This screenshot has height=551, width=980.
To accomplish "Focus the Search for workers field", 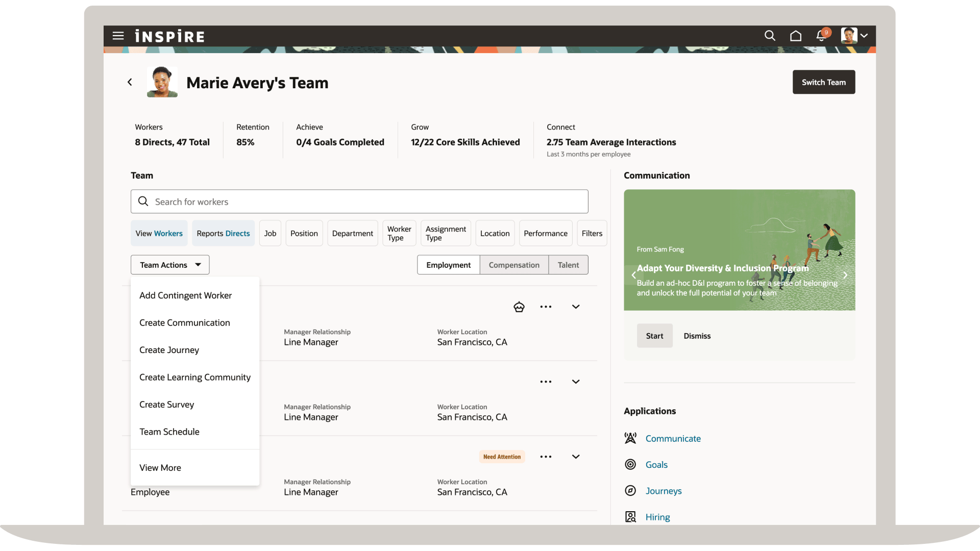I will coord(359,202).
